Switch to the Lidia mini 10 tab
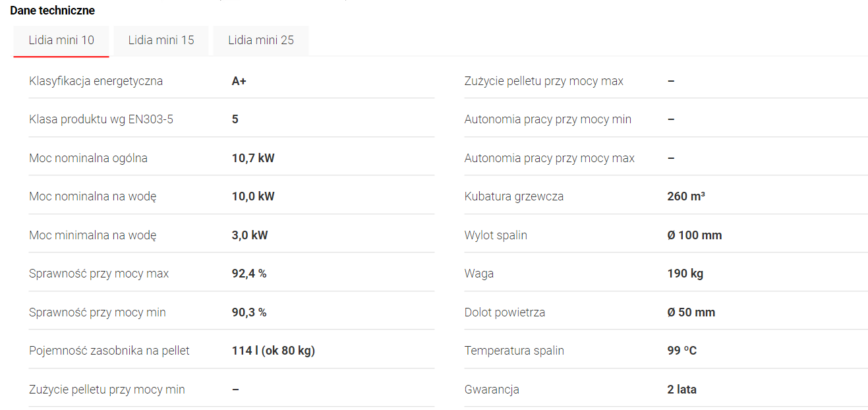The height and width of the screenshot is (410, 868). [x=61, y=40]
